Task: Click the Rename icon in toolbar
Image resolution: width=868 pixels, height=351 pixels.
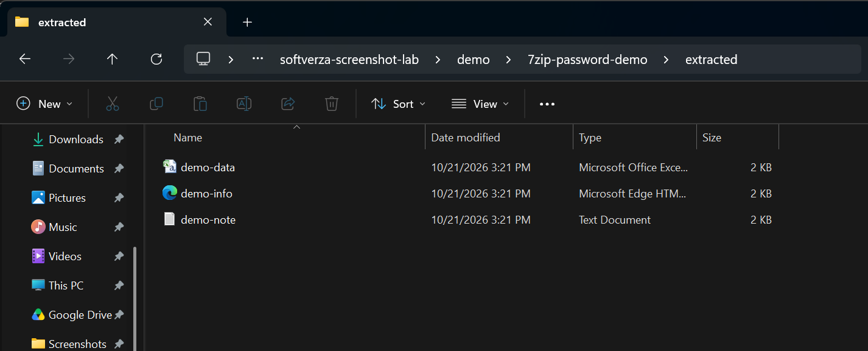Action: pyautogui.click(x=244, y=104)
